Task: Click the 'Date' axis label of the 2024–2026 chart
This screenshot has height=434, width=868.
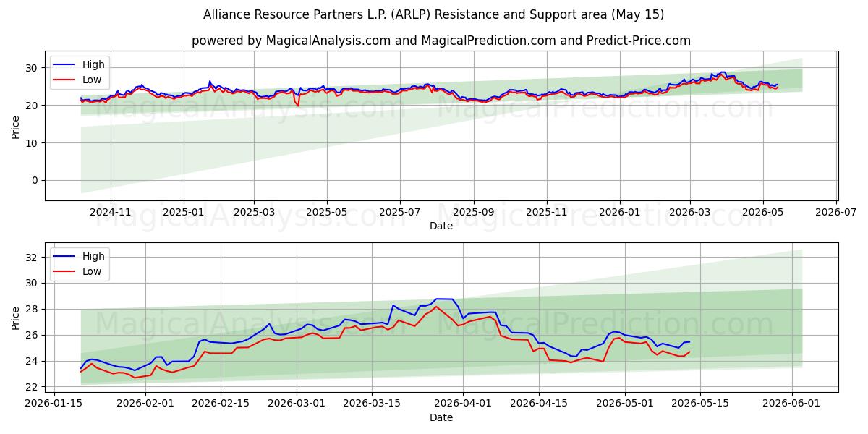Action: (441, 226)
